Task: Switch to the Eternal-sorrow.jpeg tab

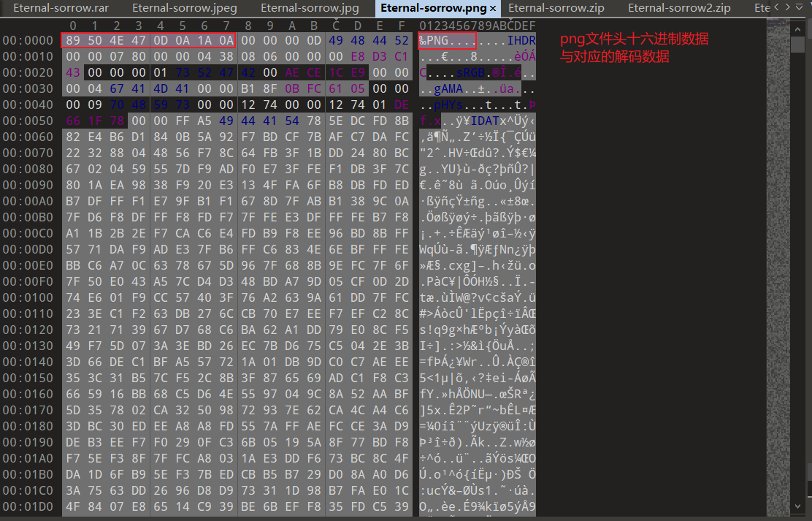Action: [x=184, y=8]
